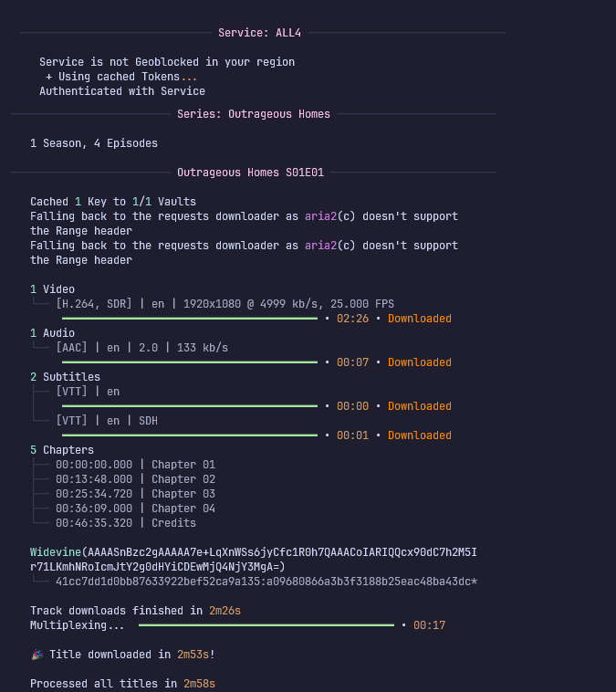Image resolution: width=616 pixels, height=692 pixels.
Task: Click the Multiplexing progress bar
Action: click(x=266, y=625)
